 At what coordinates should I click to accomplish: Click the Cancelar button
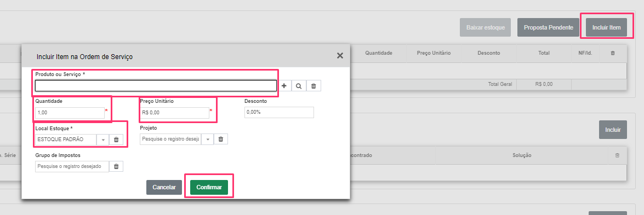(x=164, y=187)
